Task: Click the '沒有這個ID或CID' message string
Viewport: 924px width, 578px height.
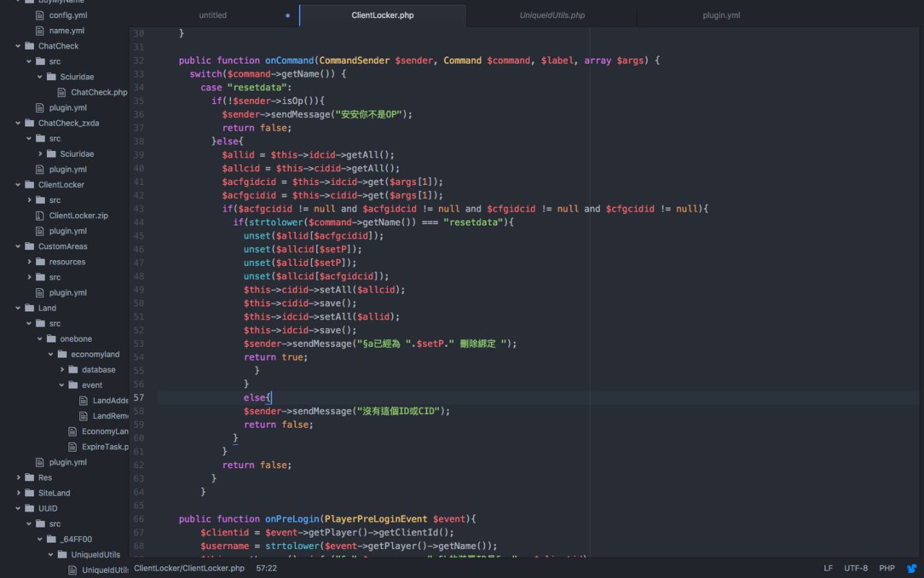Action: click(400, 411)
